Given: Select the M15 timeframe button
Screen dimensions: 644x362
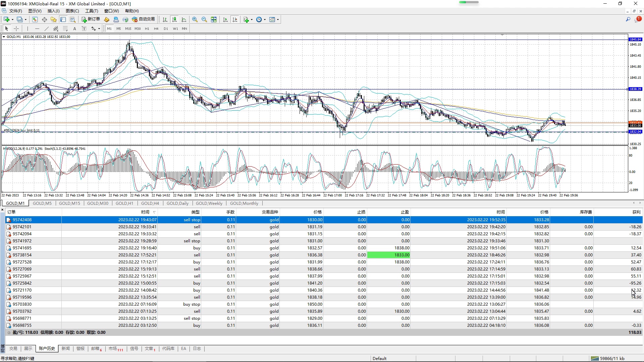Looking at the screenshot, I should click(x=128, y=29).
